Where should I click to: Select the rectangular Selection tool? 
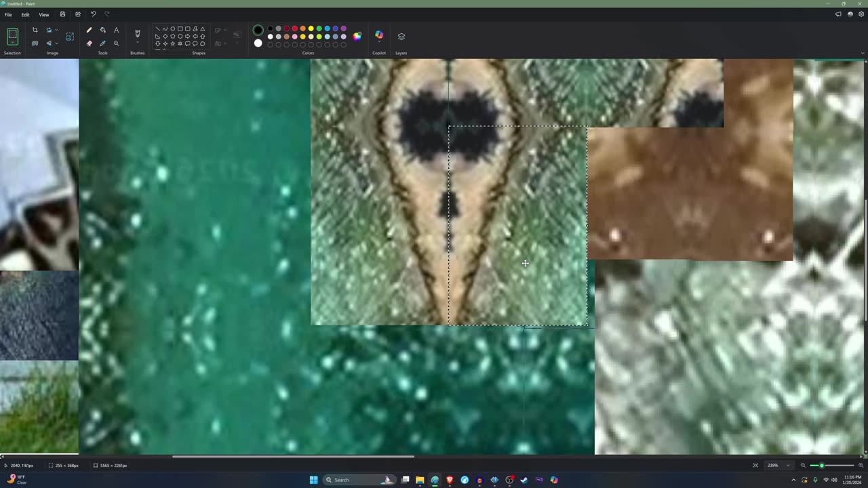pos(12,35)
